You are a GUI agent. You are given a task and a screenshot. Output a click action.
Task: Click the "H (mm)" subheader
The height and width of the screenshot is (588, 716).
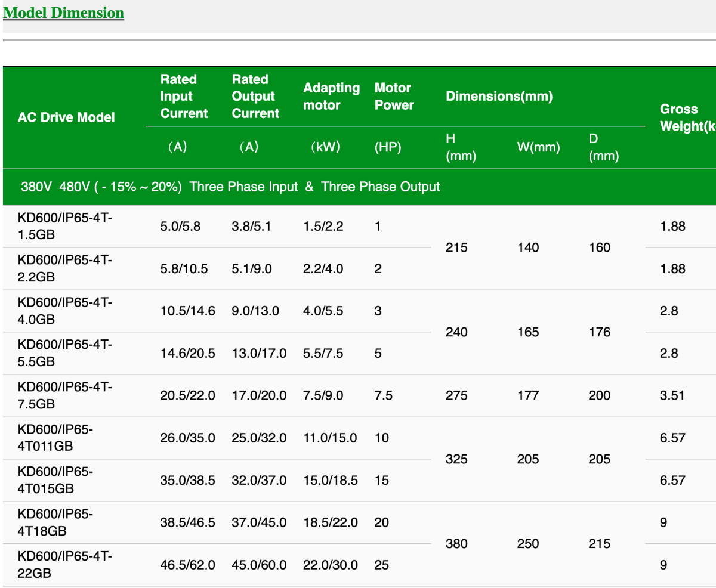coord(461,147)
